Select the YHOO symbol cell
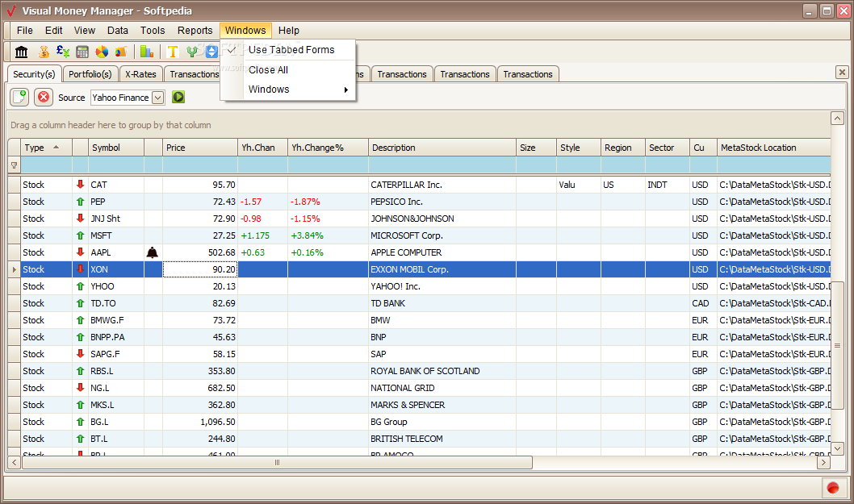854x504 pixels. pos(116,286)
